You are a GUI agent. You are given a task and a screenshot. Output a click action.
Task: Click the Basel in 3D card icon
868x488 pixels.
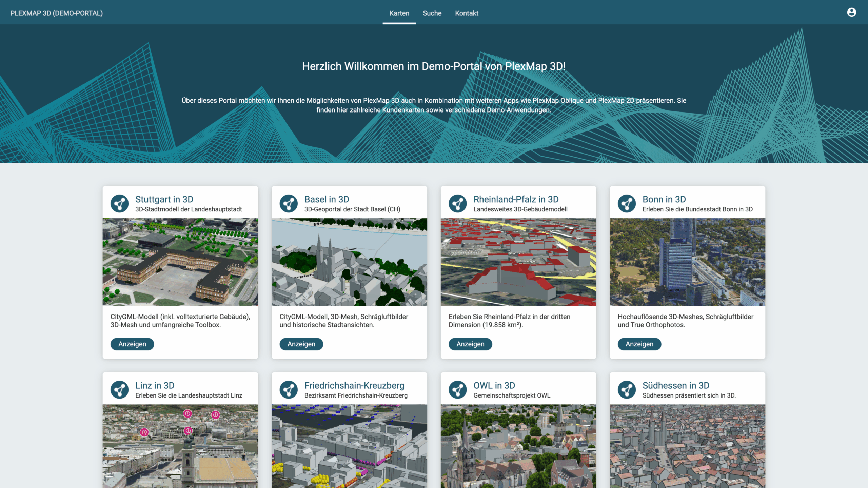pos(289,204)
